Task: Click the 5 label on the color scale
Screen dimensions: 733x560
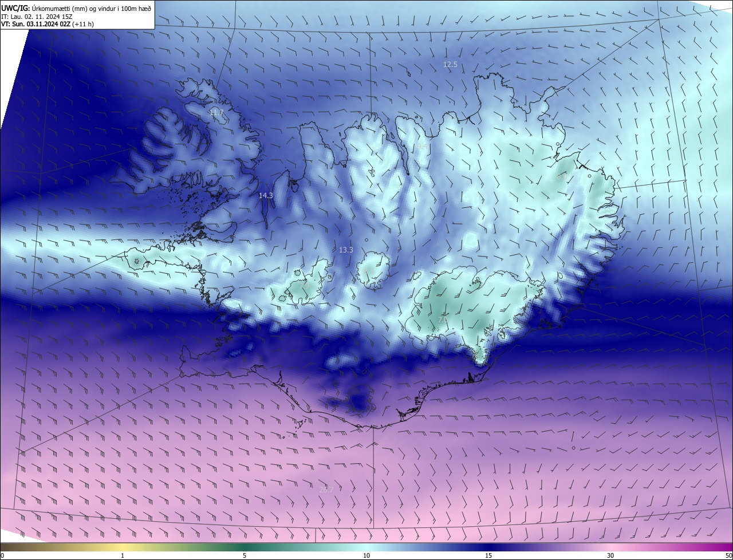Action: 245,555
